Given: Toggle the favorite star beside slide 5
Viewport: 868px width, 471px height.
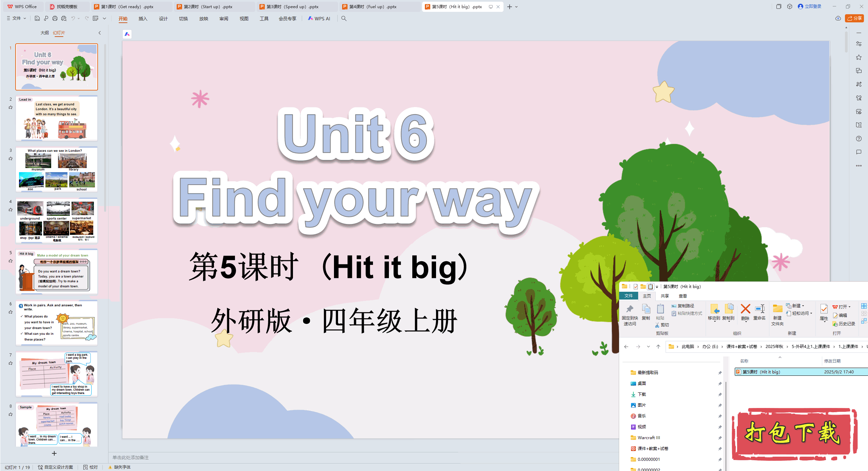Looking at the screenshot, I should click(11, 261).
